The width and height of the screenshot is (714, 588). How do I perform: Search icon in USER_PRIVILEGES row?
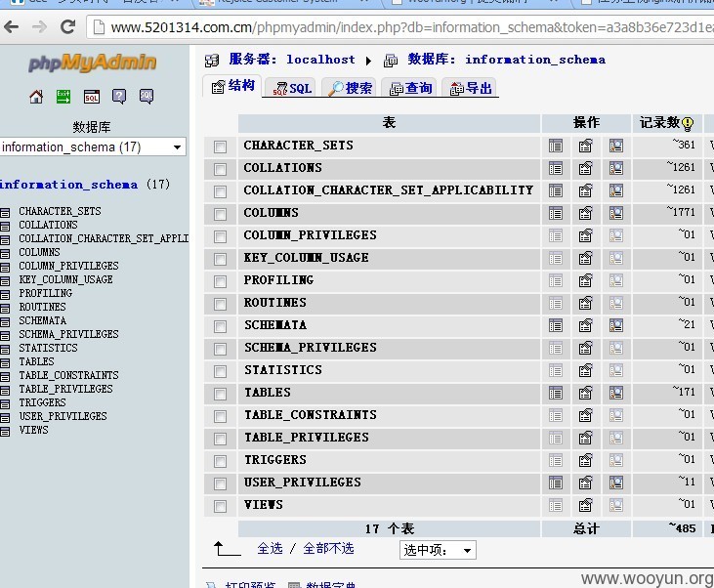point(616,483)
